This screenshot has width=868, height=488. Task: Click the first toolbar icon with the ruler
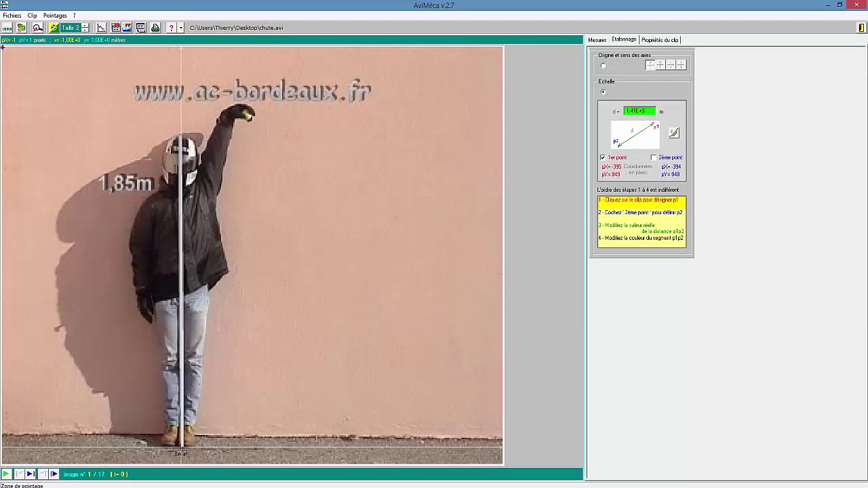point(7,28)
